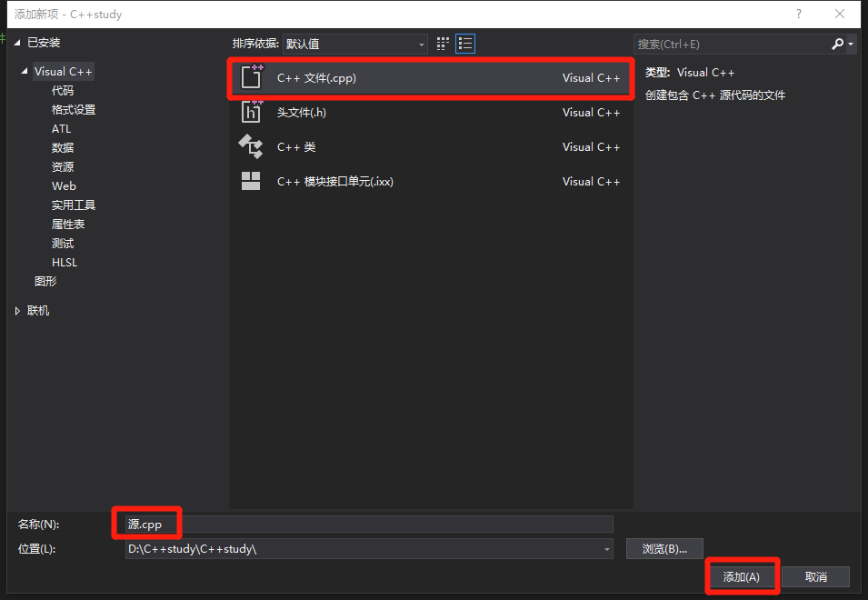The width and height of the screenshot is (868, 600).
Task: Open the sort by 默认值 dropdown
Action: click(x=354, y=45)
